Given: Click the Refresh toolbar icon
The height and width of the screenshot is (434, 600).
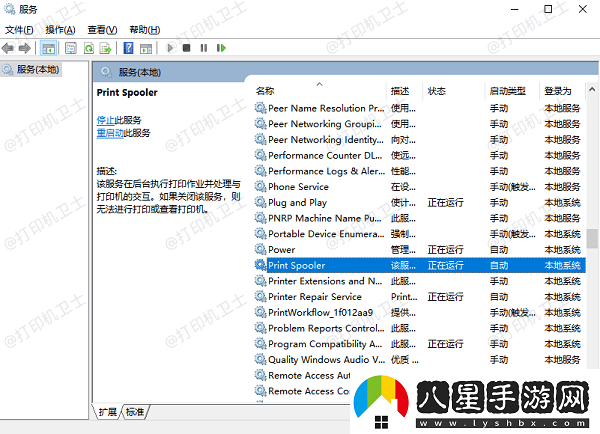Looking at the screenshot, I should (90, 47).
